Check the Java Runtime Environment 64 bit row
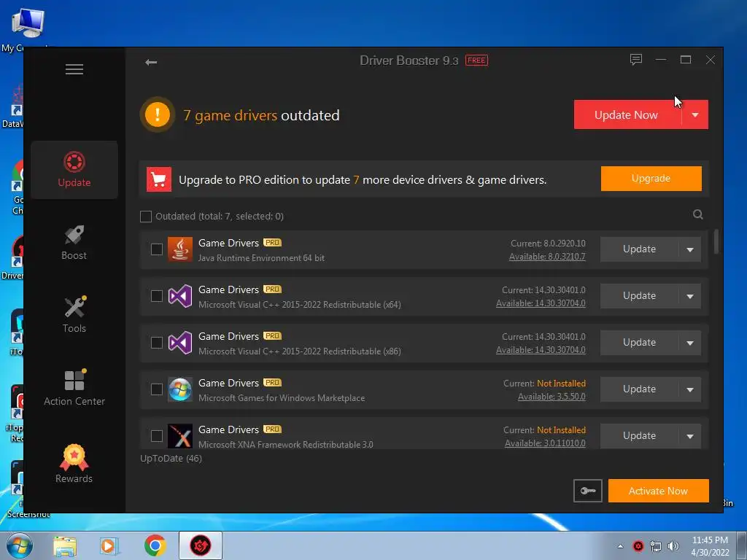The image size is (747, 560). 157,249
